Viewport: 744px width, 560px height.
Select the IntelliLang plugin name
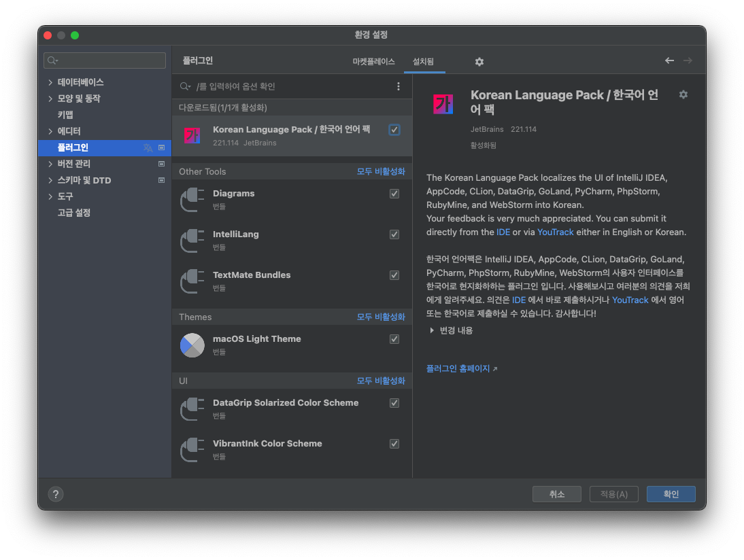(236, 234)
